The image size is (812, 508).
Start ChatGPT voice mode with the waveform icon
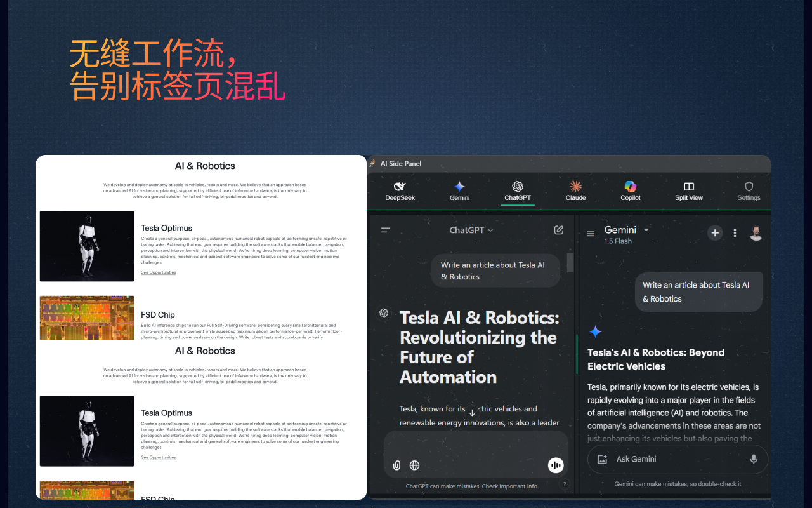point(556,465)
